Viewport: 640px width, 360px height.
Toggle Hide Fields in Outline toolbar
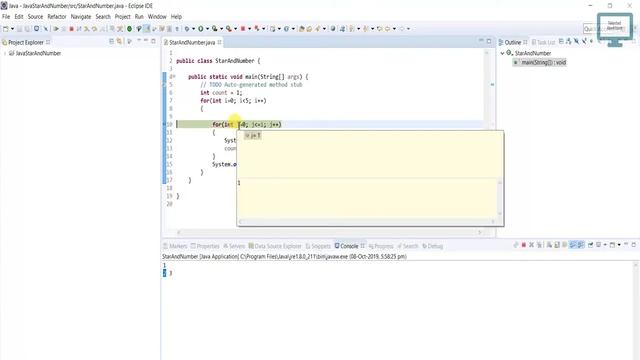coord(576,41)
